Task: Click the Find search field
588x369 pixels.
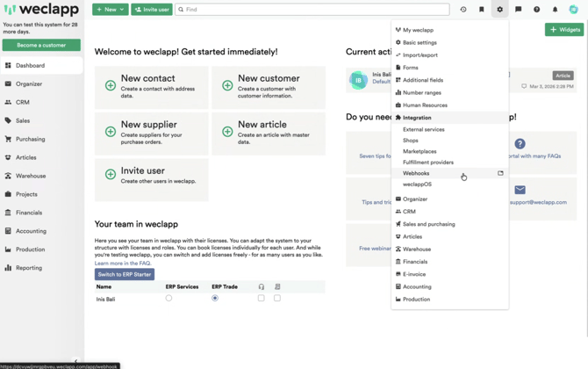Action: (x=312, y=10)
